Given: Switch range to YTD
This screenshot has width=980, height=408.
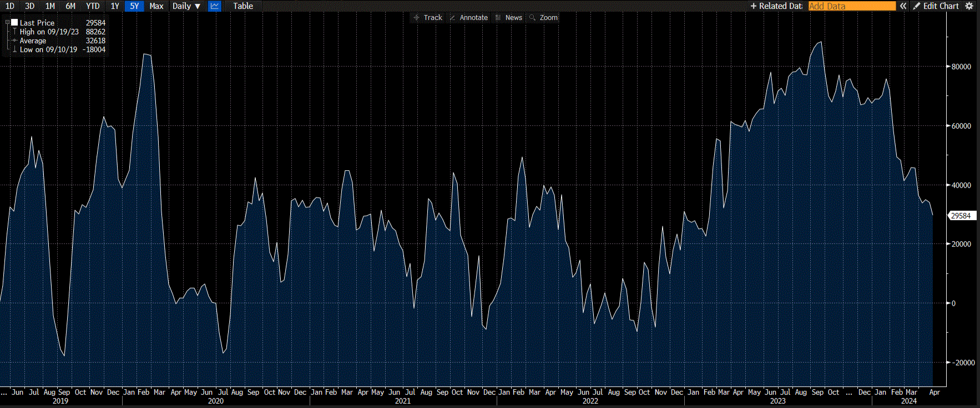Looking at the screenshot, I should pyautogui.click(x=93, y=6).
